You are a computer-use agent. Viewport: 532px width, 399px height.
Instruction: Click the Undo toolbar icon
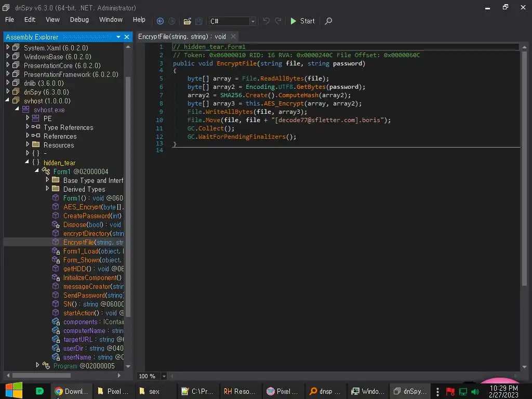[x=267, y=21]
